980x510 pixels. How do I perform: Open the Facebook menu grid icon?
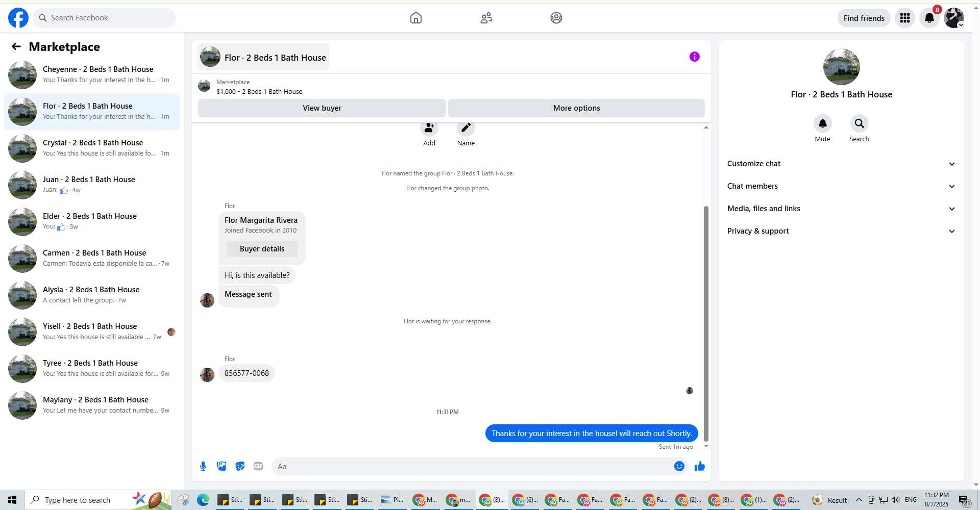coord(905,18)
